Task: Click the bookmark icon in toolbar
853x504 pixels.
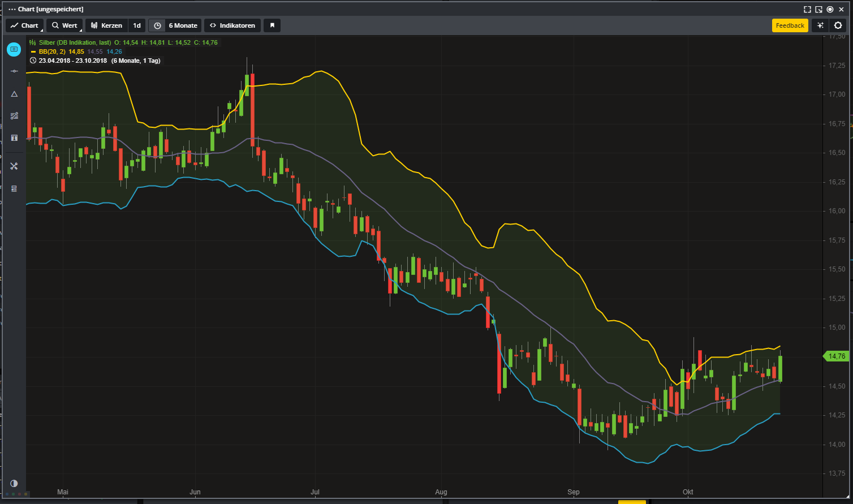Action: [272, 25]
